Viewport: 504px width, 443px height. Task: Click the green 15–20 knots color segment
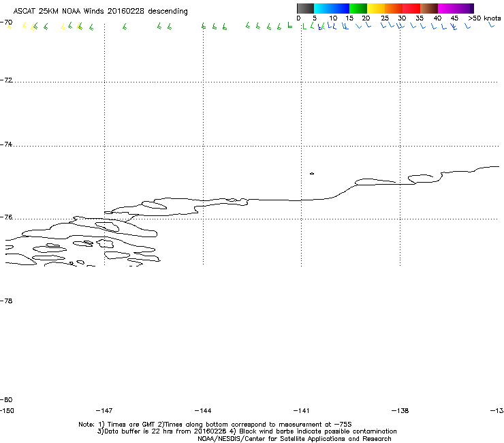[x=358, y=8]
